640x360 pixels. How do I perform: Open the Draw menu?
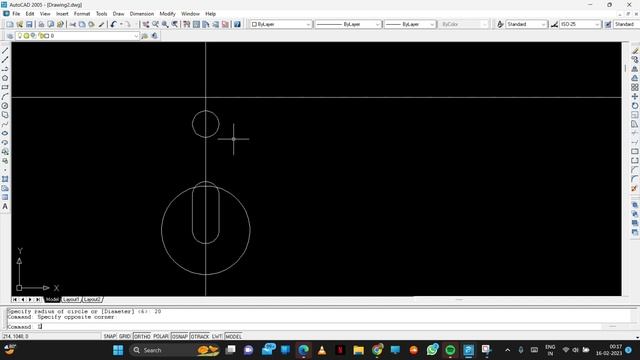pyautogui.click(x=118, y=14)
